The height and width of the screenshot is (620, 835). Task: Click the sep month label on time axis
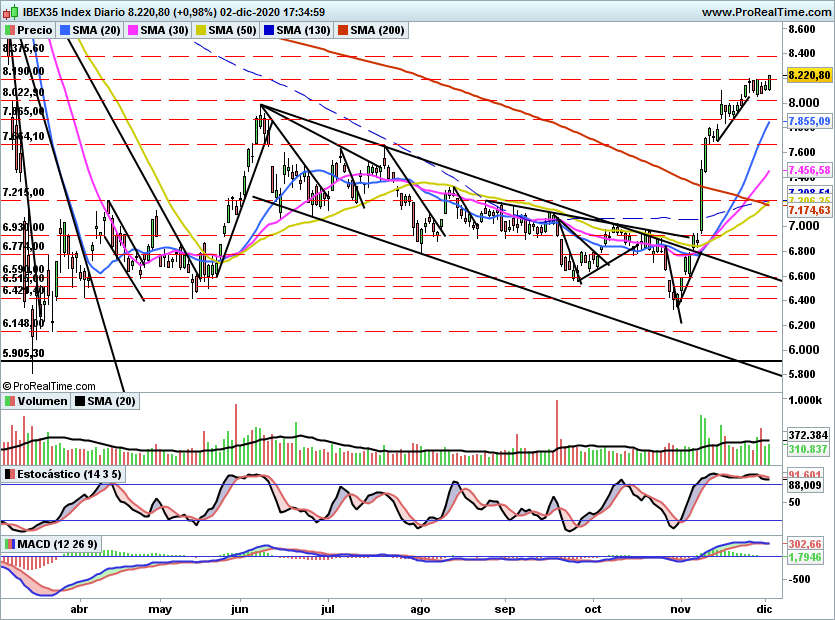click(x=505, y=609)
